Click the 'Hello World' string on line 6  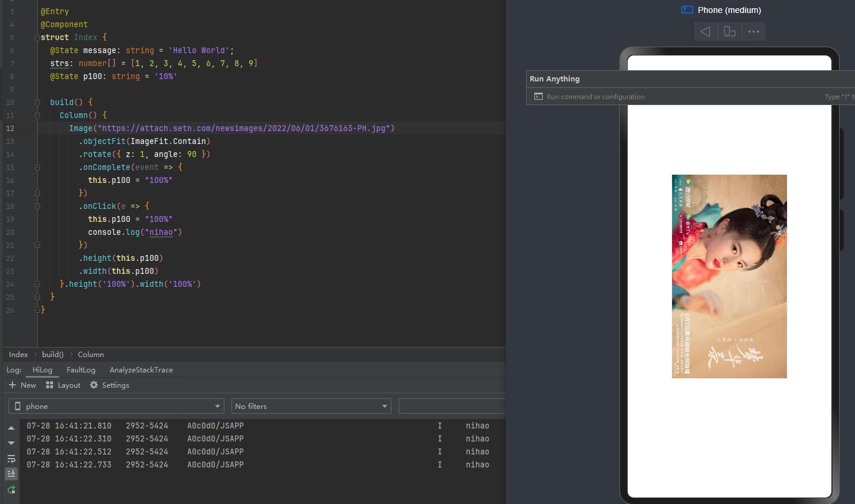pos(198,50)
